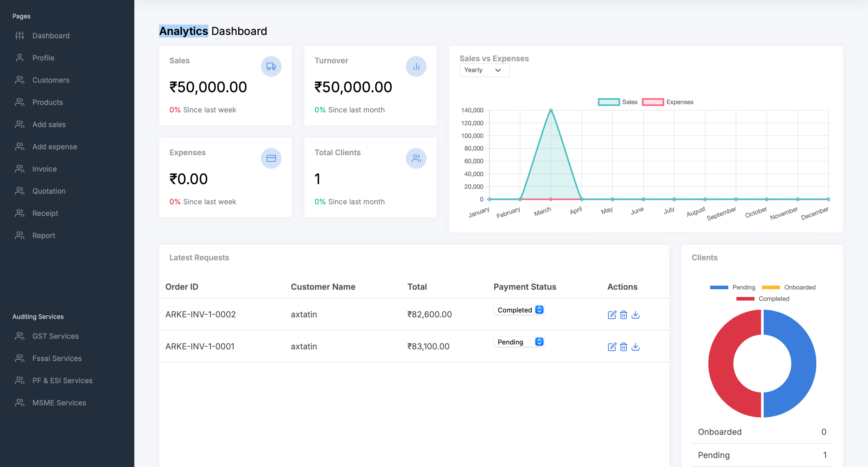Download invoice ARKE-INV-1-0002
The width and height of the screenshot is (868, 467).
tap(635, 315)
